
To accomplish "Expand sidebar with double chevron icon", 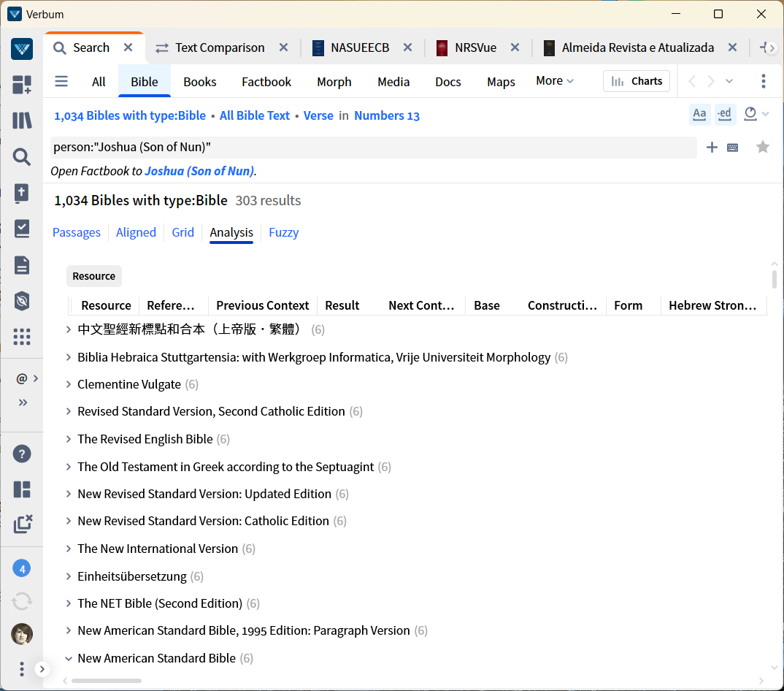I will point(23,402).
